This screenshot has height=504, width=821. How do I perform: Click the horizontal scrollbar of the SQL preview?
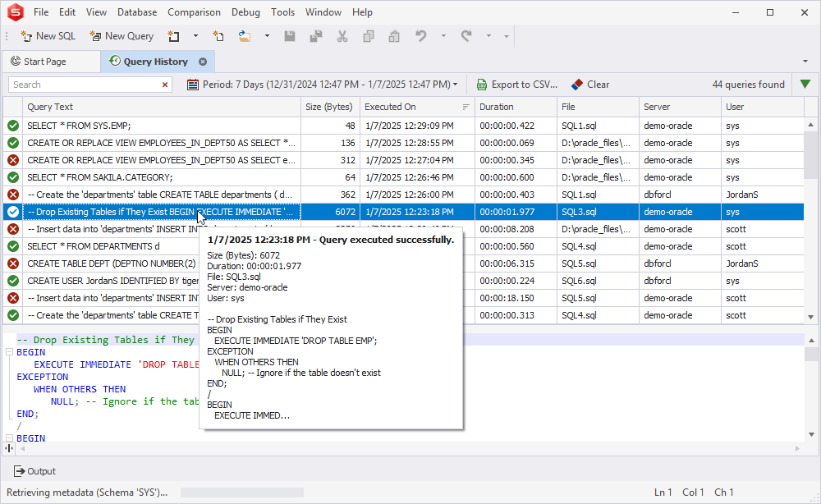(x=410, y=448)
